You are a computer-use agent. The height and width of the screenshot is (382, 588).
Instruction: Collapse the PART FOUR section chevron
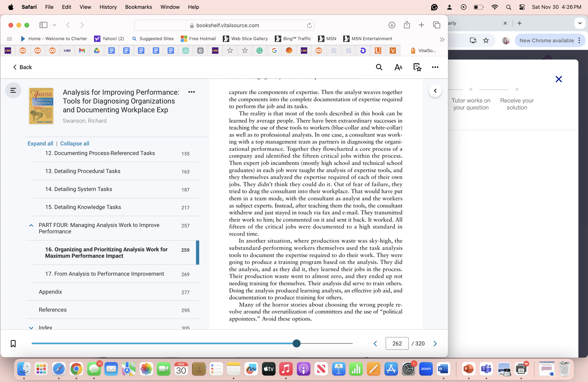[31, 225]
